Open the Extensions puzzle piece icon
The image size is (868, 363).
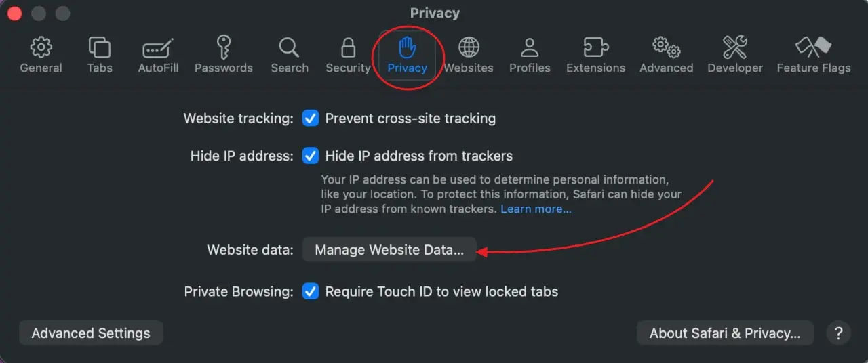coord(595,48)
